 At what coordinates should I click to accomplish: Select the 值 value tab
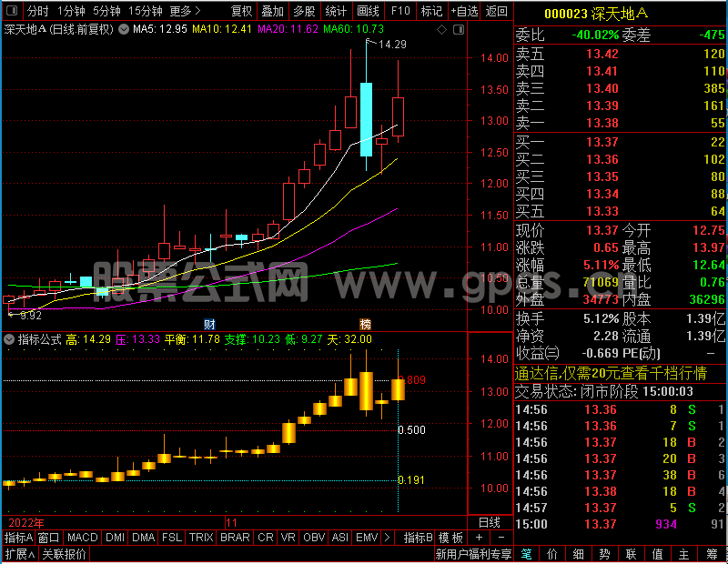tap(657, 554)
